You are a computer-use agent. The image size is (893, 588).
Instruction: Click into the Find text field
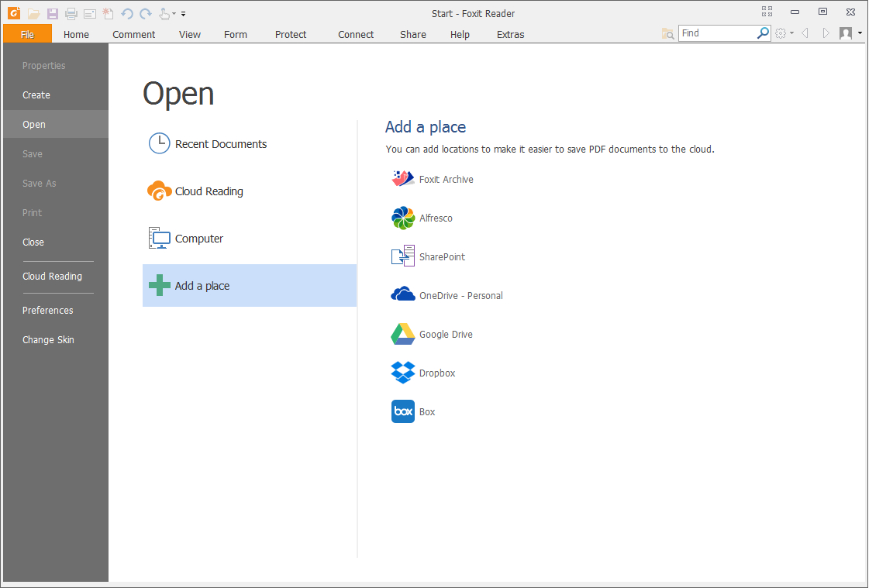point(717,33)
